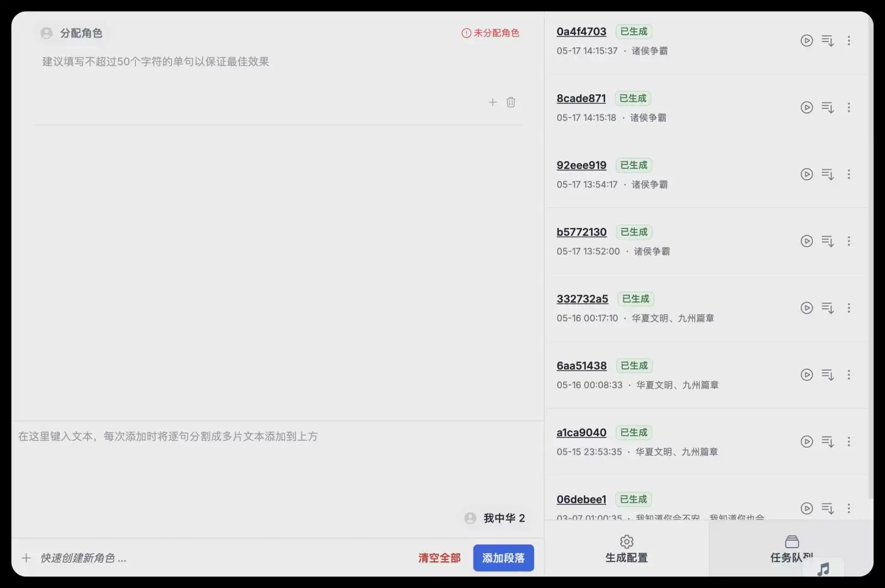Open the more-options menu for b5772130
Image resolution: width=885 pixels, height=588 pixels.
849,241
